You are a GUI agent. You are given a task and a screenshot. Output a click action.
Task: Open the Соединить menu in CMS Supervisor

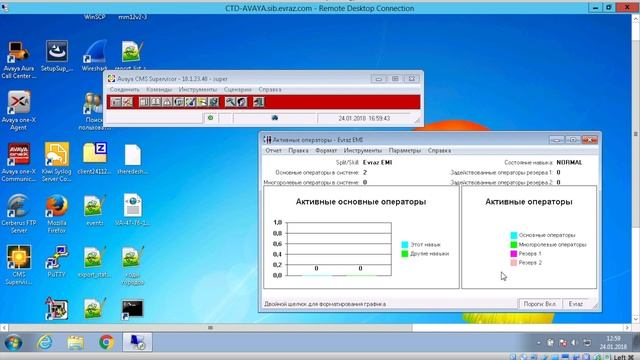pyautogui.click(x=124, y=89)
